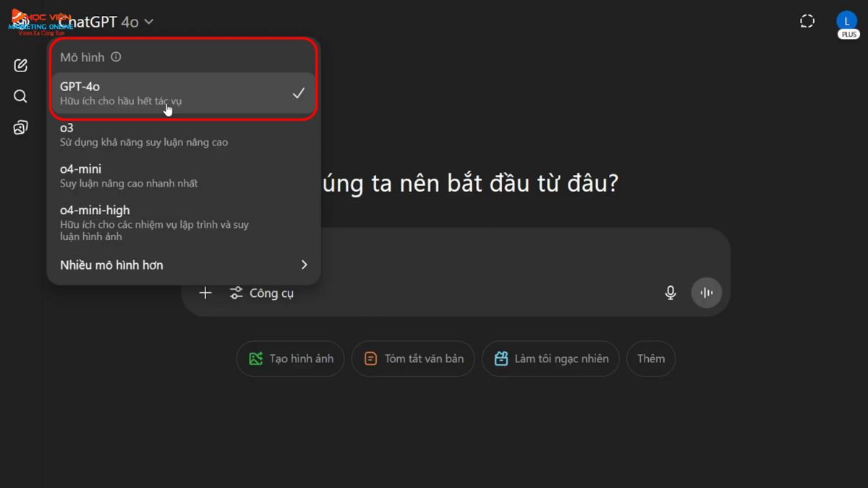Collapse the ChatGPT 4o model dropdown
Viewport: 868px width, 488px height.
pos(106,22)
